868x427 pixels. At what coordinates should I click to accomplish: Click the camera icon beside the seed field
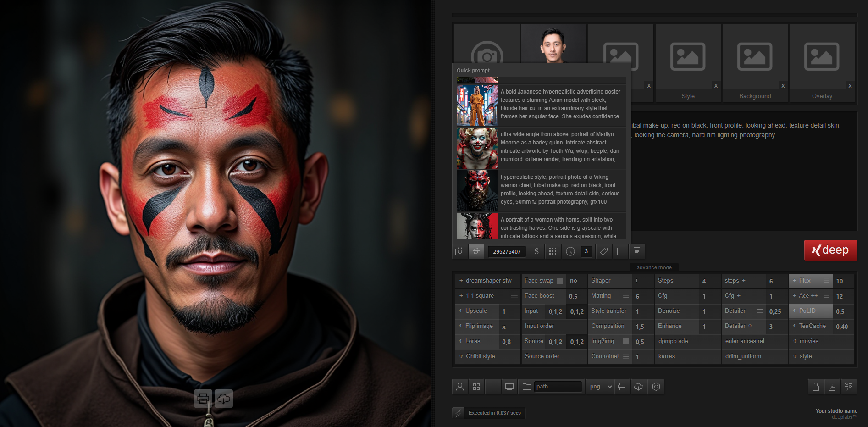(x=460, y=251)
